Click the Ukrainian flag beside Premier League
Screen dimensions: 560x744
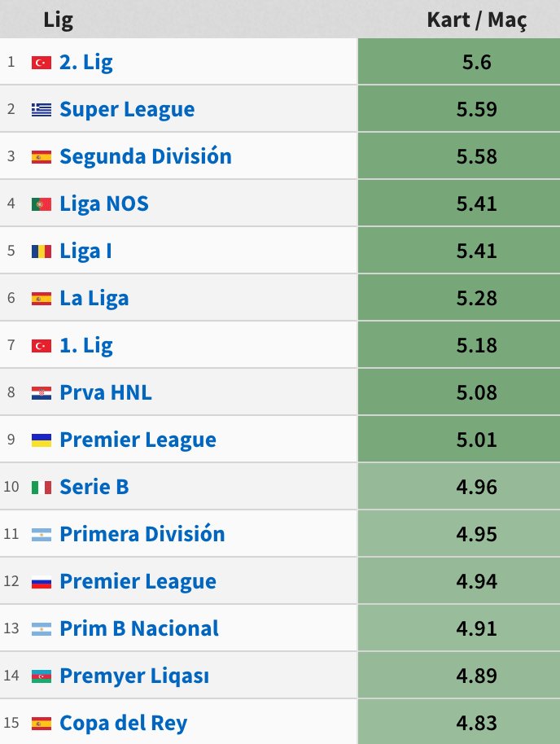pos(42,440)
